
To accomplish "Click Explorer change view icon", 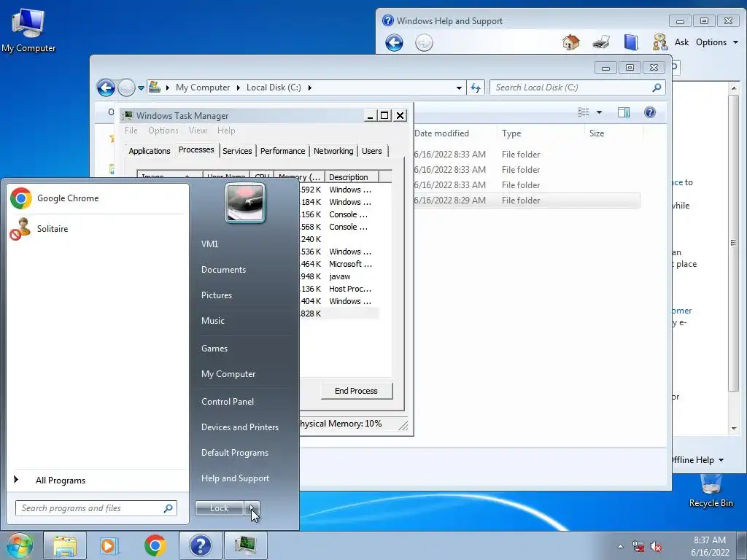I will coord(583,112).
